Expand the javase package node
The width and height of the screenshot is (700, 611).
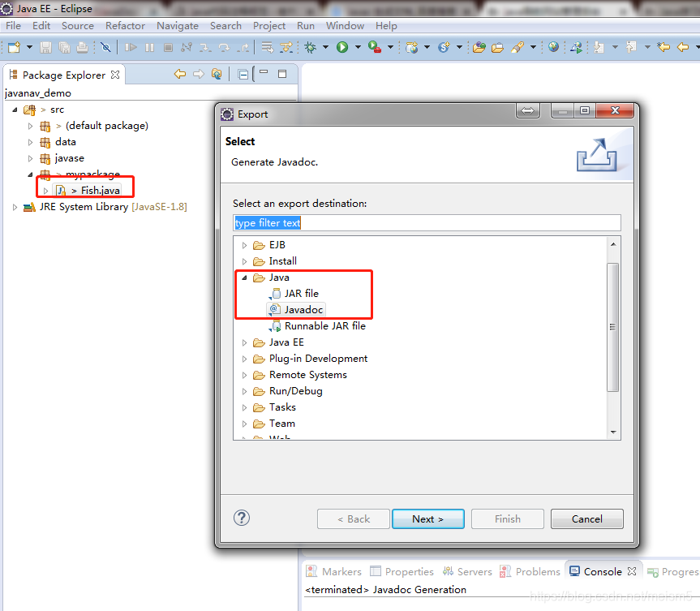pos(30,158)
